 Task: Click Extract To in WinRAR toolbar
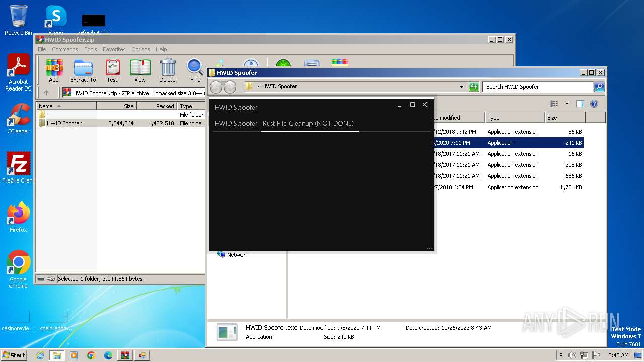83,71
